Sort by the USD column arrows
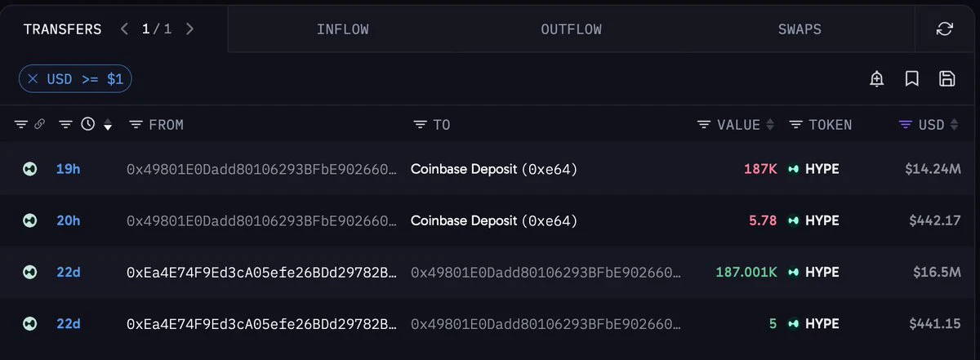Image resolution: width=980 pixels, height=360 pixels. tap(953, 125)
